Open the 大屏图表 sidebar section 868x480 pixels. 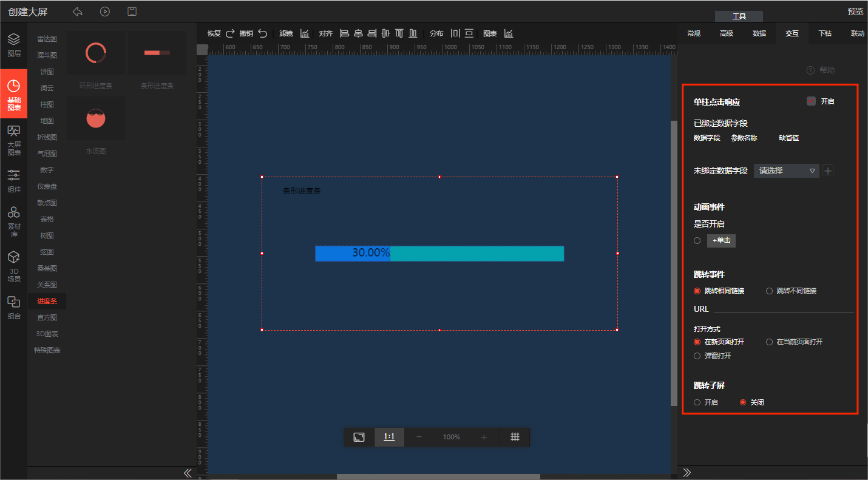[x=13, y=140]
